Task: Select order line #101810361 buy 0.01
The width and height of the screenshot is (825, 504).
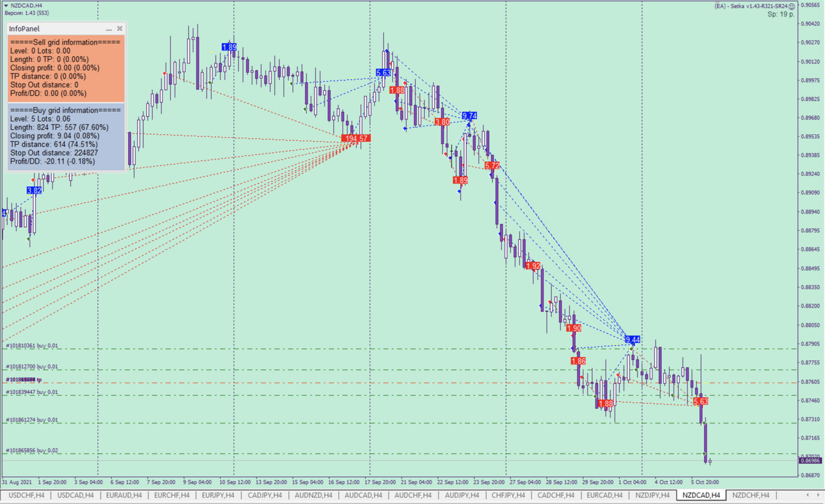Action: coord(32,345)
